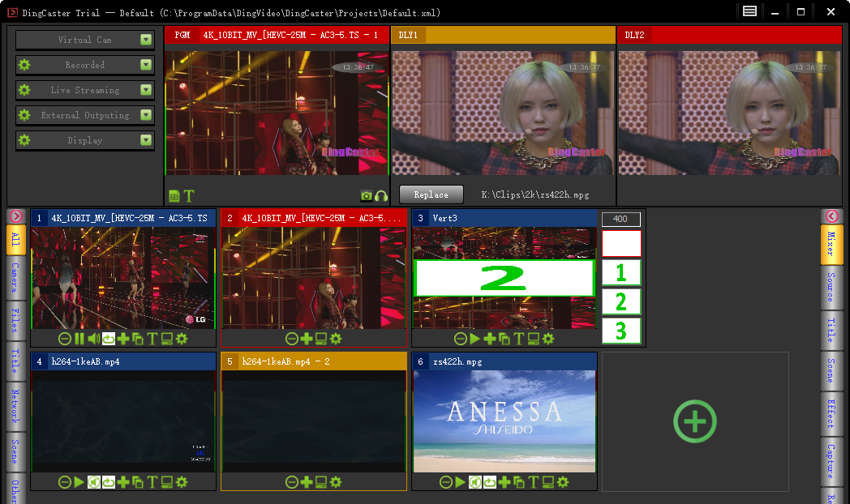Add a new source with the big plus
Viewport: 850px width, 504px height.
[695, 421]
